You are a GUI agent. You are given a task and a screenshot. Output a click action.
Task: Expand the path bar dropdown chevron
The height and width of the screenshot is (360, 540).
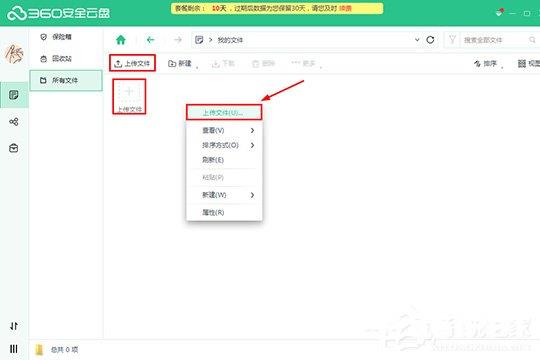tap(417, 40)
